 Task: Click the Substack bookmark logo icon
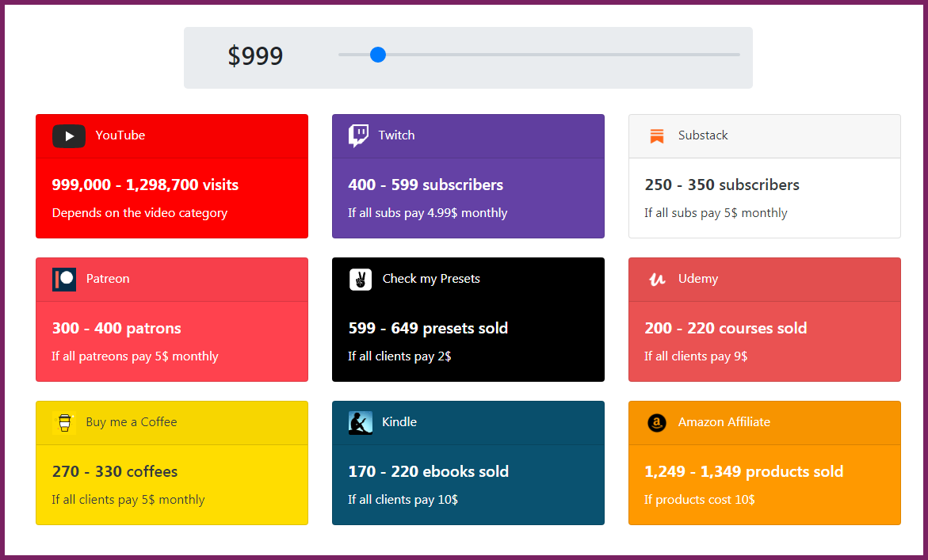[656, 136]
